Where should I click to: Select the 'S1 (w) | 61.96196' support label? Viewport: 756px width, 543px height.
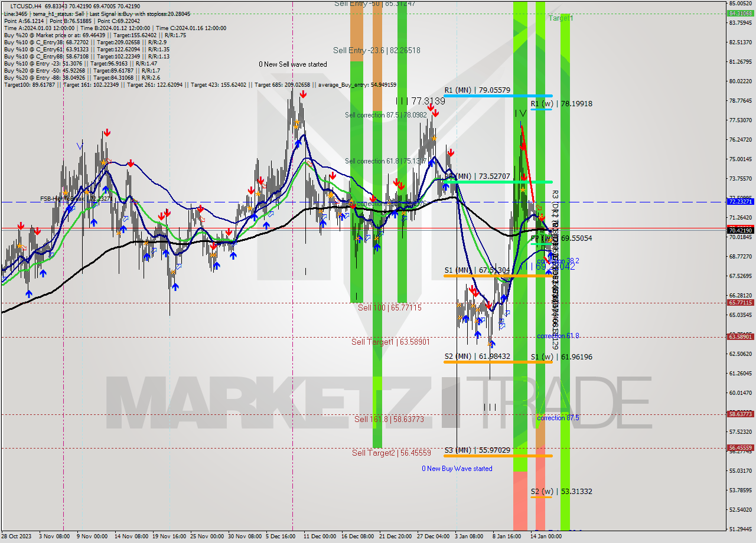coord(561,357)
